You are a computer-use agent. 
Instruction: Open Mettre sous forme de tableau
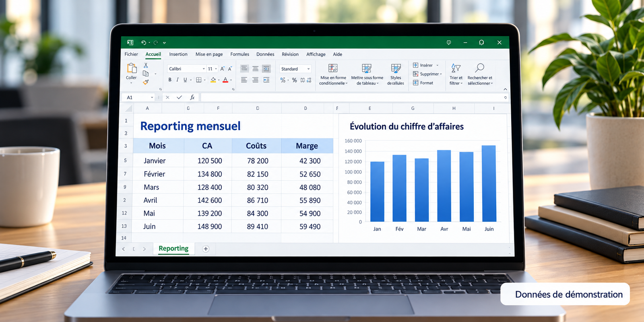tap(367, 74)
